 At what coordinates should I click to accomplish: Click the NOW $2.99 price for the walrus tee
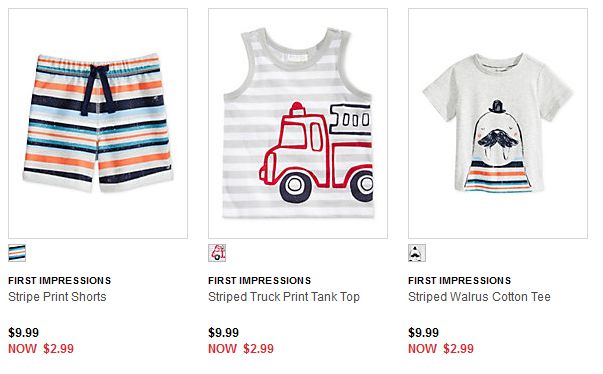pyautogui.click(x=441, y=349)
